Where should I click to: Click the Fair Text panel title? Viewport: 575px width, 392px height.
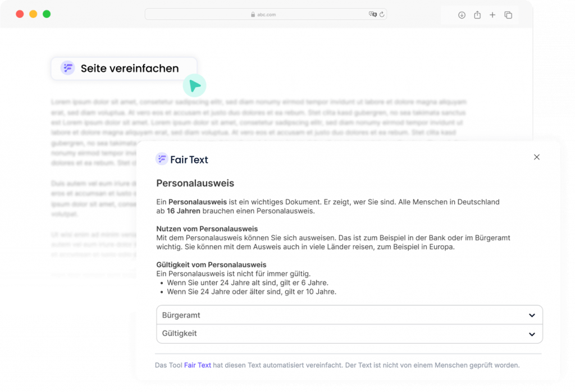coord(189,159)
